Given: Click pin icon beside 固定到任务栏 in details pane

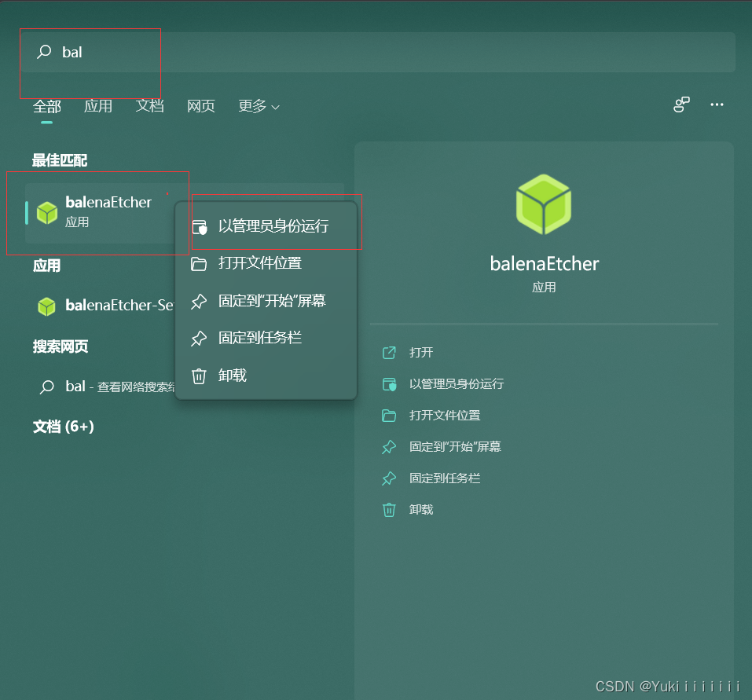Looking at the screenshot, I should click(389, 478).
